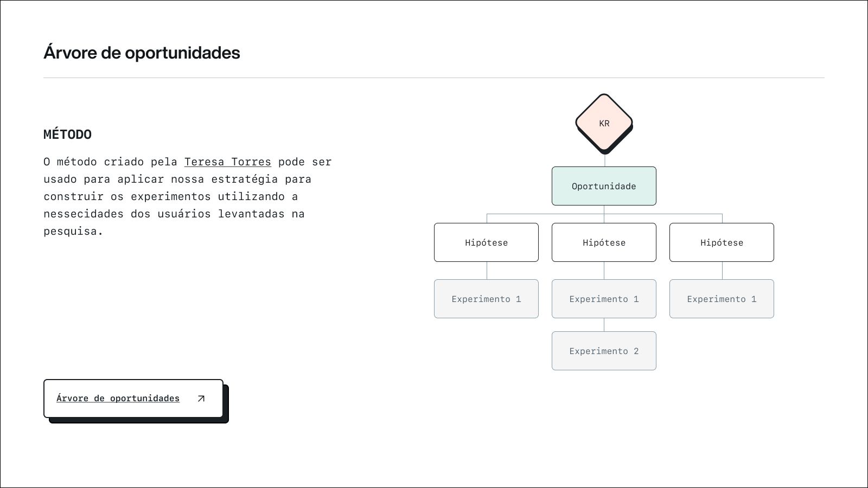Choose Experimento 1 under the right Hipótese

722,299
